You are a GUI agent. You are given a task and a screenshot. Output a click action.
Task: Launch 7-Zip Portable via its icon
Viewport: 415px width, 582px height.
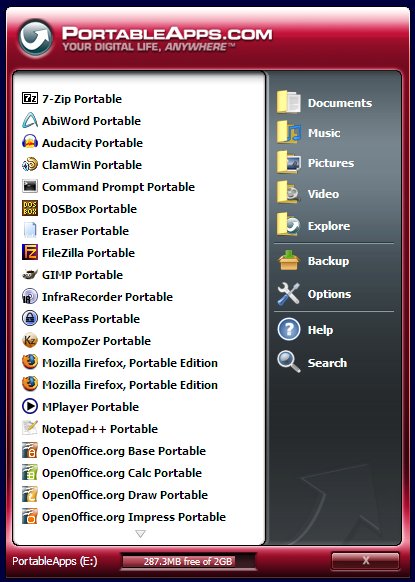click(x=30, y=98)
